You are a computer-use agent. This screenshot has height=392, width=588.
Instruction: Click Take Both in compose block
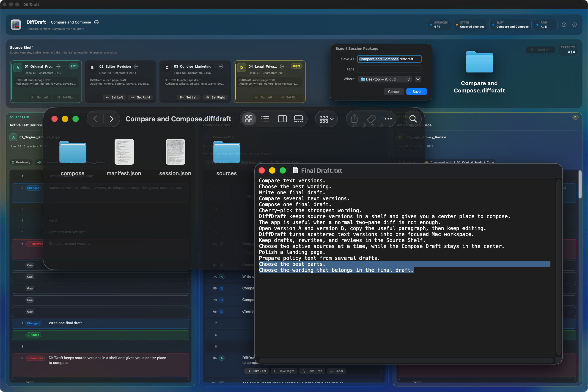click(312, 371)
